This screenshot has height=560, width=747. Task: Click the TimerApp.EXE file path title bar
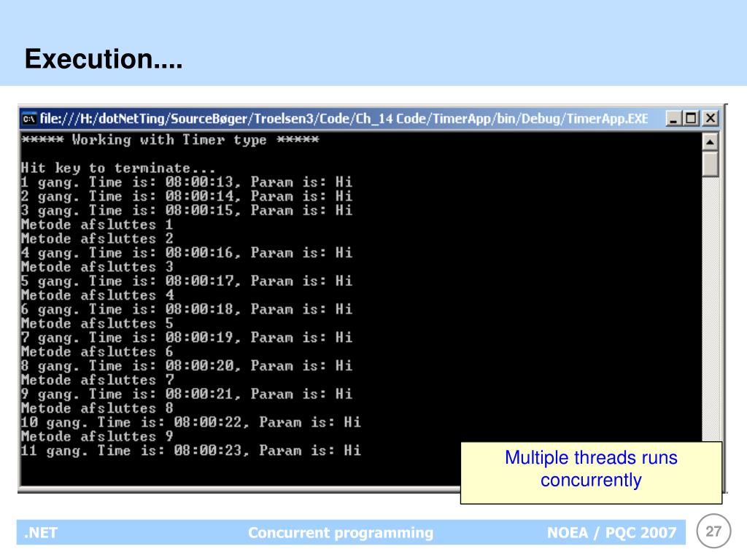point(344,119)
